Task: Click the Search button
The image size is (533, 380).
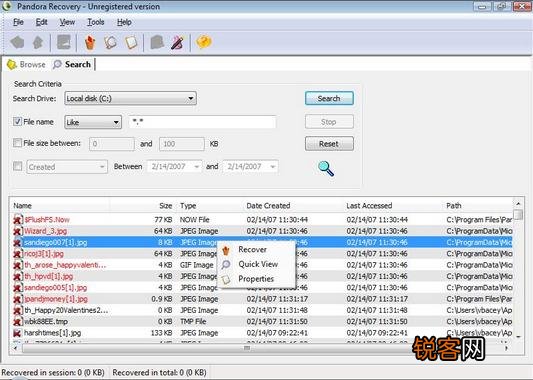Action: 329,99
